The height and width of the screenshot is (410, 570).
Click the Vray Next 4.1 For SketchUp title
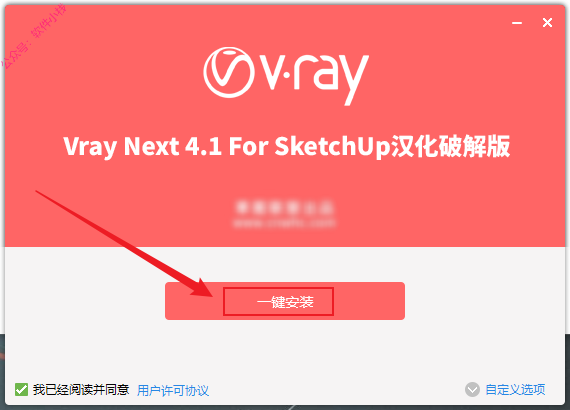pyautogui.click(x=286, y=146)
